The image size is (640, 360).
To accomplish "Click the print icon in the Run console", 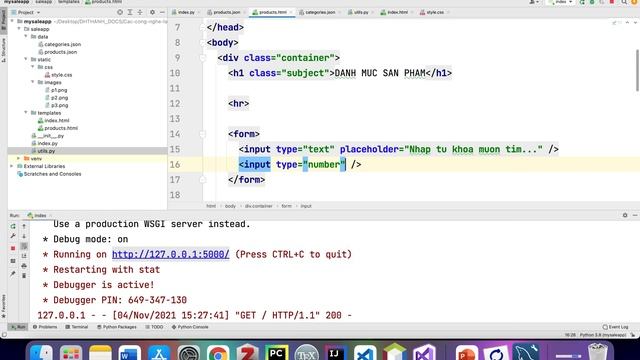I will click(24, 266).
